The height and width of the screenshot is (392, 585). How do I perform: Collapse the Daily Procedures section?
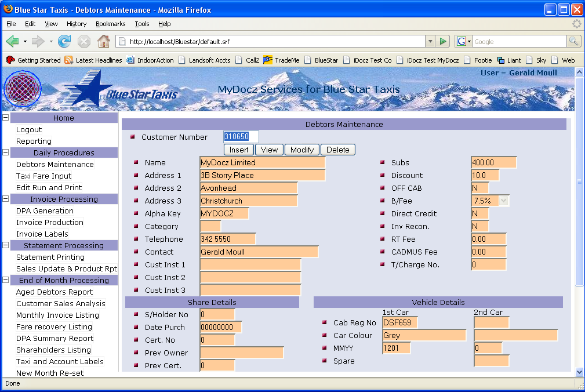[6, 152]
